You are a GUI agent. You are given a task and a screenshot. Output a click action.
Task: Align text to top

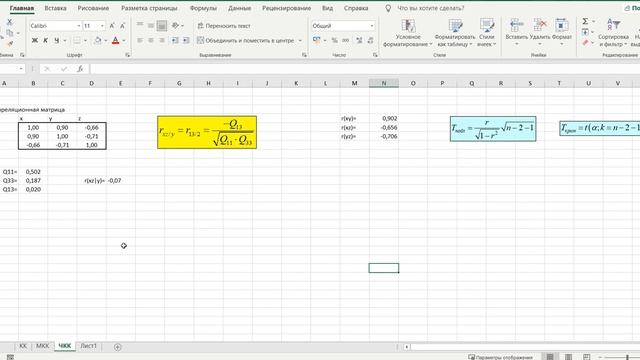[140, 25]
